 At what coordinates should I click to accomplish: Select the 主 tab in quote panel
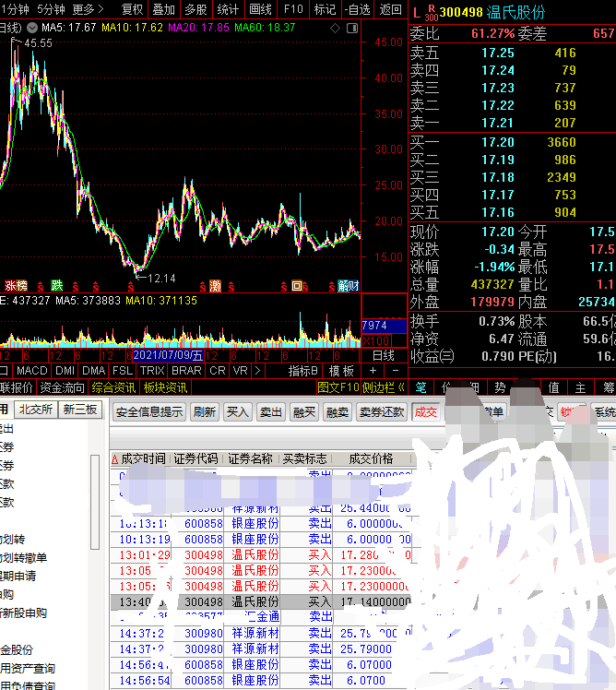point(580,387)
